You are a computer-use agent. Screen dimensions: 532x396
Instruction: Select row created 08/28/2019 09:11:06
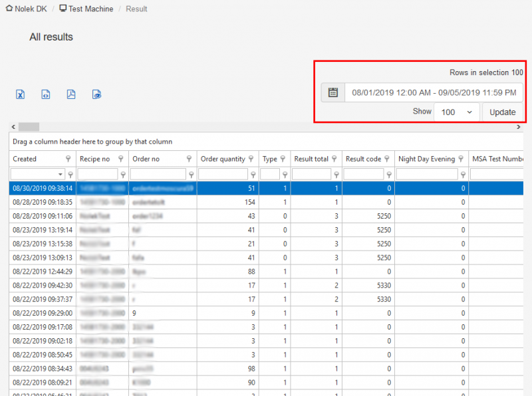pos(266,216)
